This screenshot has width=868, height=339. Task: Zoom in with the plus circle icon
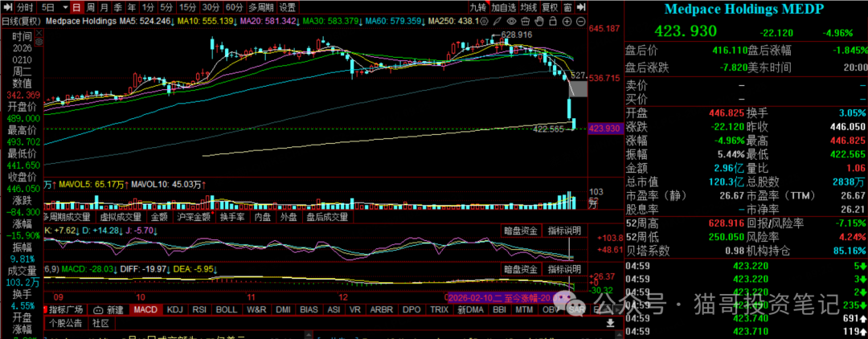pos(567,21)
